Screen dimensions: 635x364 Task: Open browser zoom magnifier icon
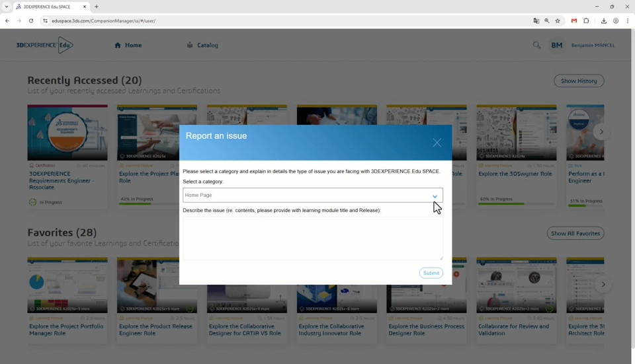tap(547, 20)
